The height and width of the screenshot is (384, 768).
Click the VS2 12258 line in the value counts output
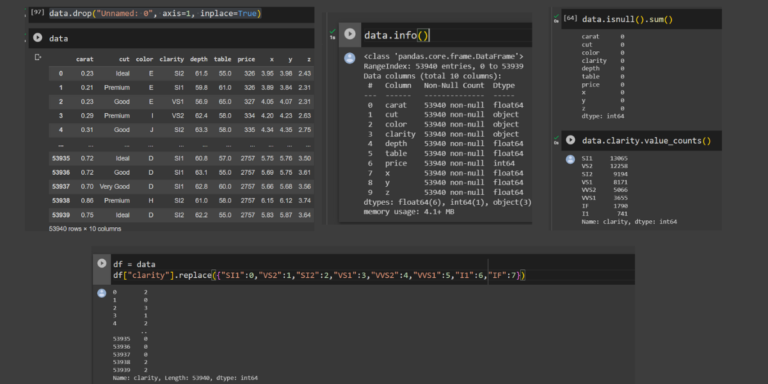tap(604, 167)
